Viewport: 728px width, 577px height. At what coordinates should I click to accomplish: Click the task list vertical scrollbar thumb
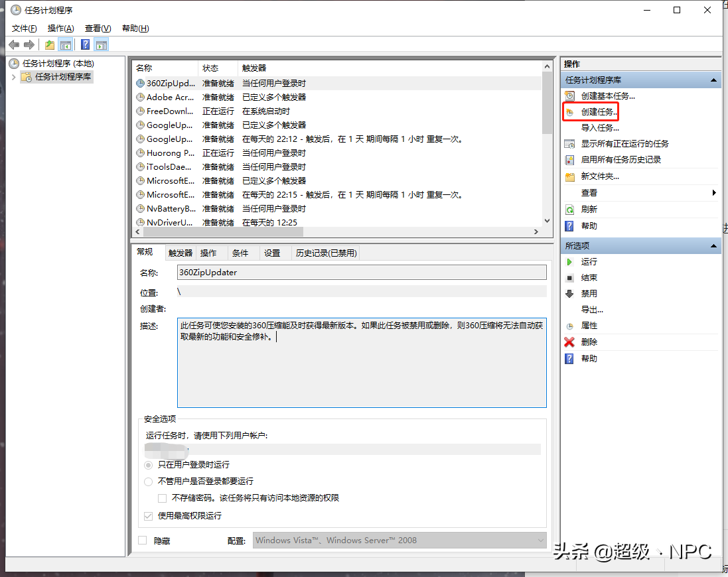click(547, 103)
